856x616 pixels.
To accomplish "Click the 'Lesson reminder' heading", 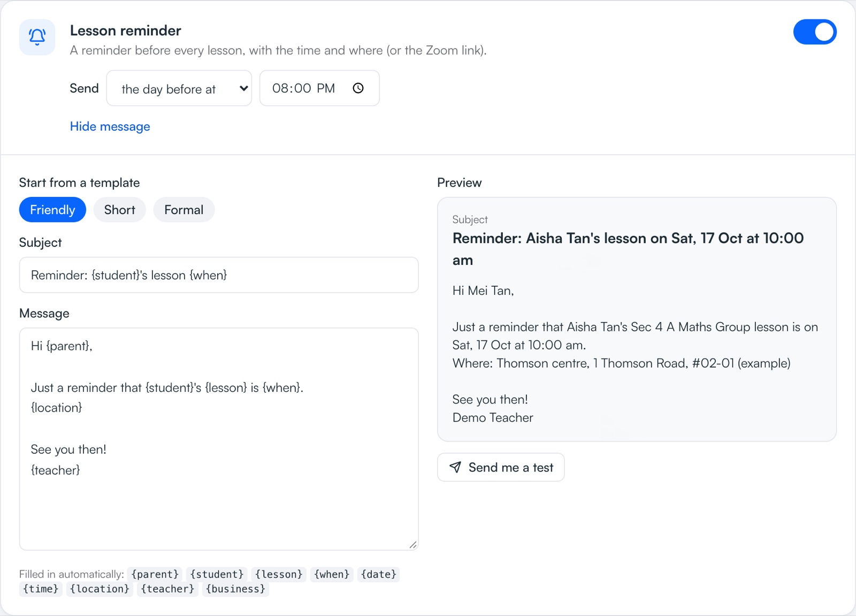I will (126, 31).
